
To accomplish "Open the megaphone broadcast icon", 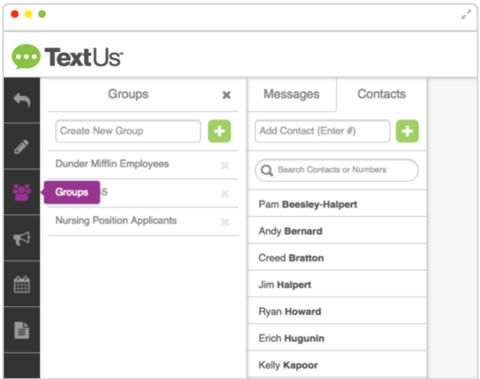I will pyautogui.click(x=22, y=238).
